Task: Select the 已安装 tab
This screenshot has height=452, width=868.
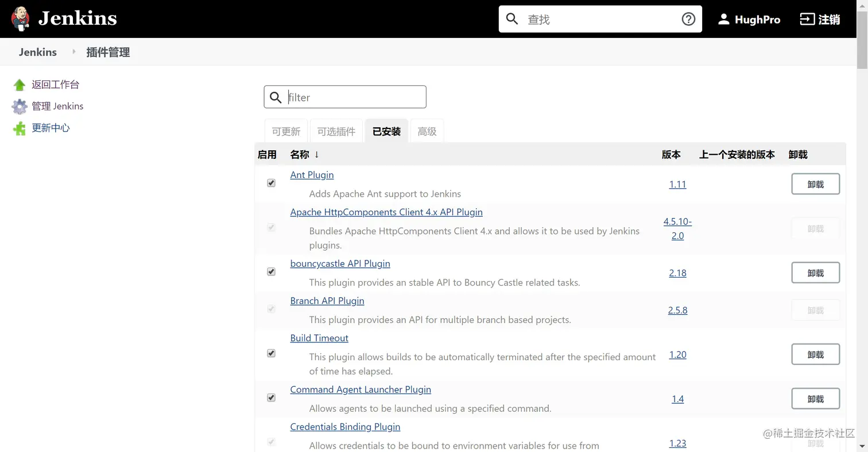Action: [x=386, y=131]
